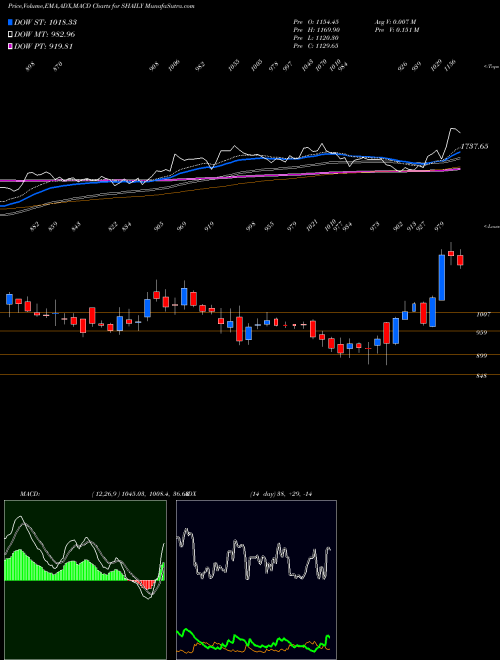The image size is (500, 660).
Task: Click the low value 927 label
Action: (420, 226)
